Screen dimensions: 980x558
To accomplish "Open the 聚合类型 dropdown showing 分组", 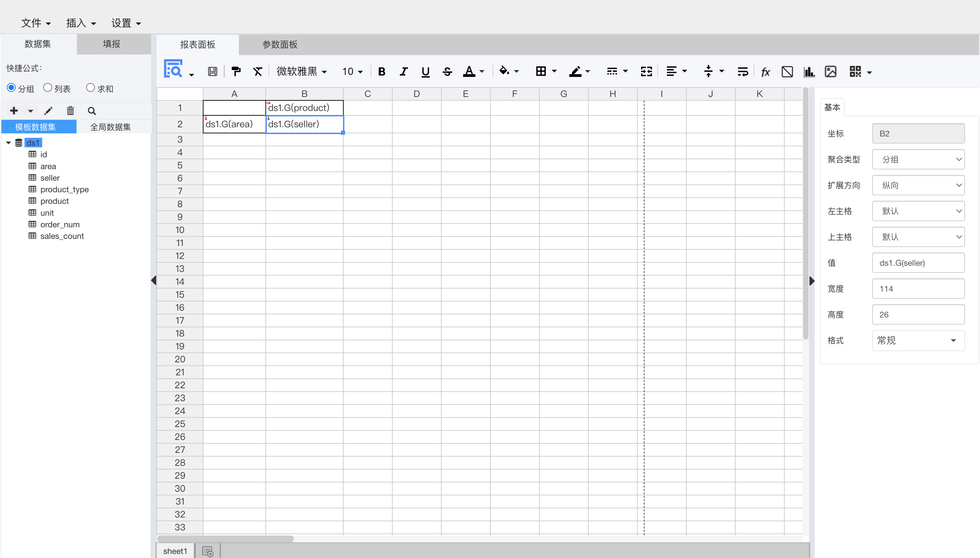I will click(918, 160).
